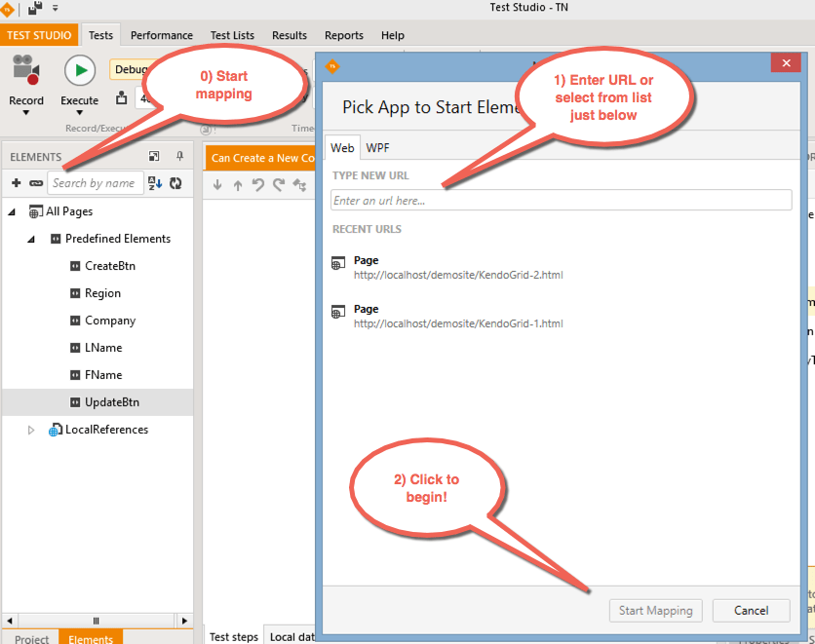The image size is (815, 644).
Task: Open the Performance tab
Action: coord(162,35)
